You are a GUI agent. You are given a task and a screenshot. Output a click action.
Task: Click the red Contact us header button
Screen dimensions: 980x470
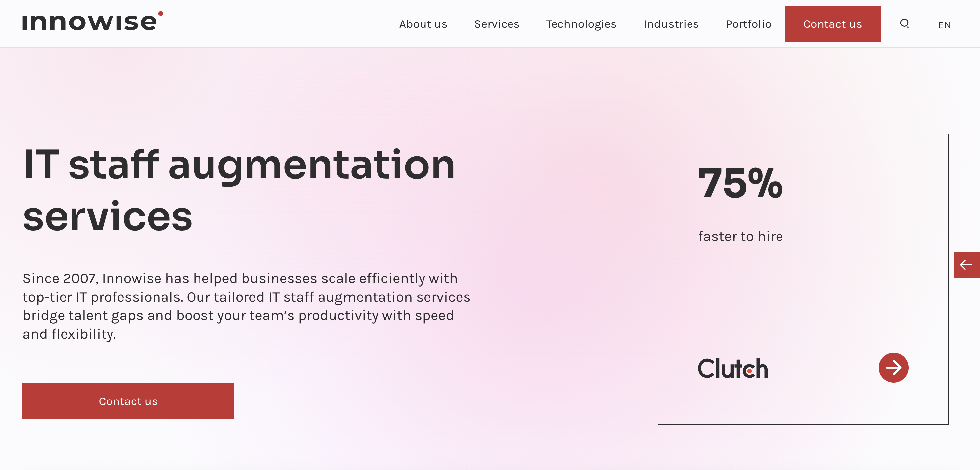tap(832, 23)
